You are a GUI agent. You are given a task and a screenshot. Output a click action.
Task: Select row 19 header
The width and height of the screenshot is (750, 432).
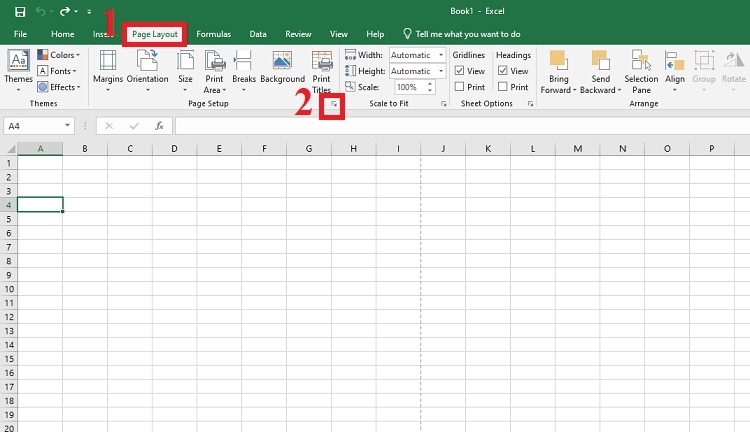point(9,415)
